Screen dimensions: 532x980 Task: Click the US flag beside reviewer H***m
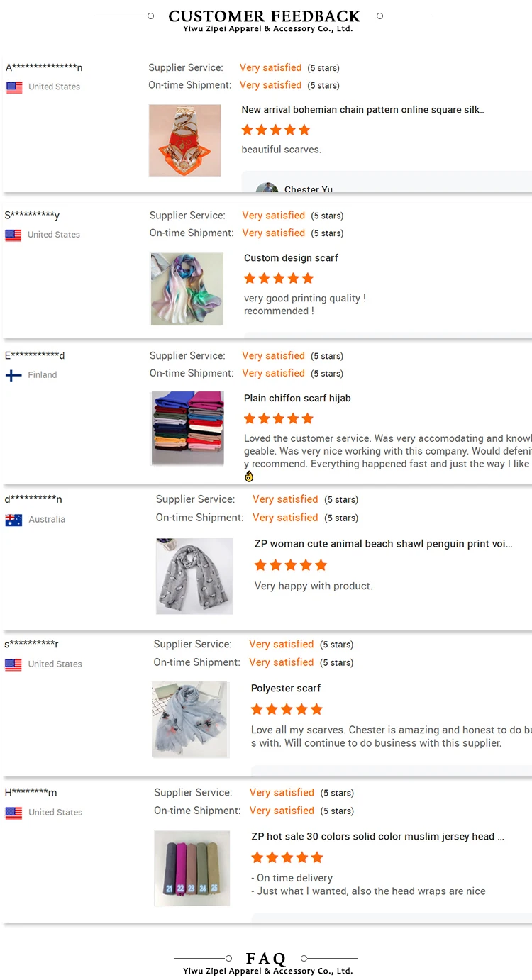[13, 813]
